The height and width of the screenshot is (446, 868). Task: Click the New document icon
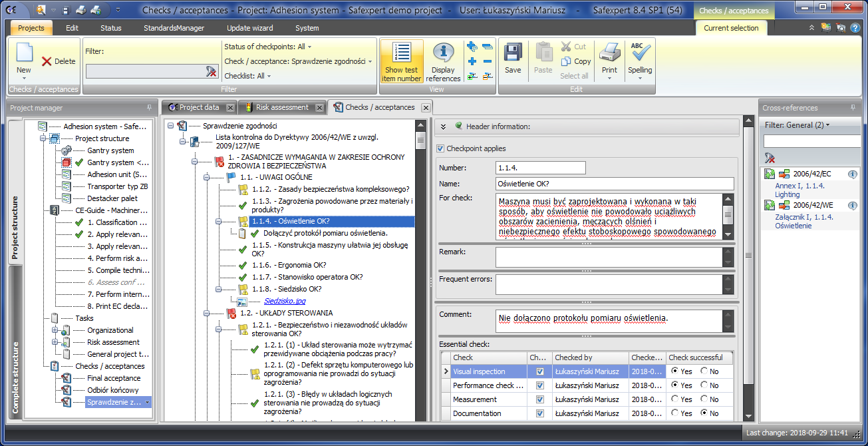click(24, 53)
